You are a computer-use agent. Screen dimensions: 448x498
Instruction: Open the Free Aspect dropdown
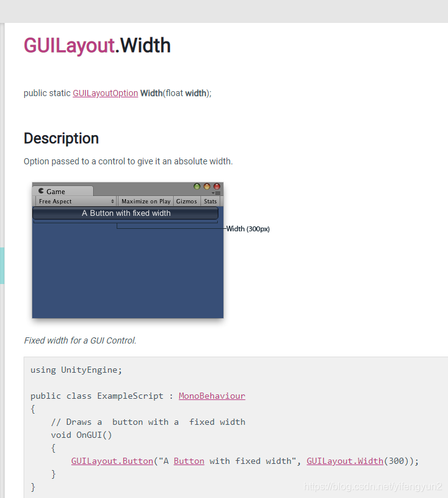click(76, 202)
